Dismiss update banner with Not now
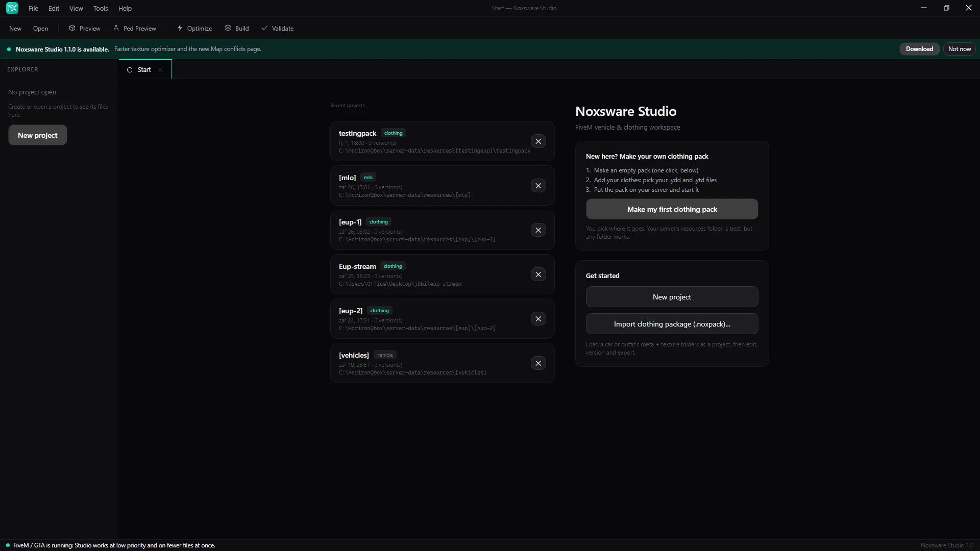This screenshot has height=551, width=980. point(960,49)
